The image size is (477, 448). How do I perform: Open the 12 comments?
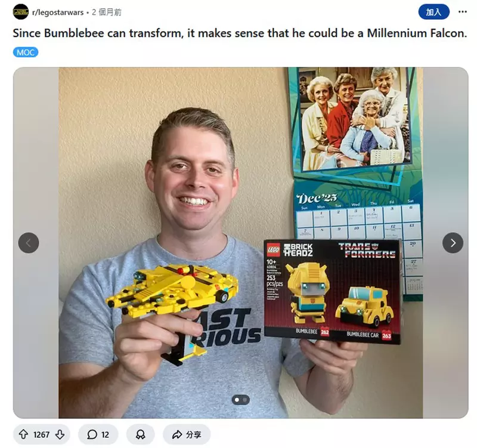click(98, 434)
